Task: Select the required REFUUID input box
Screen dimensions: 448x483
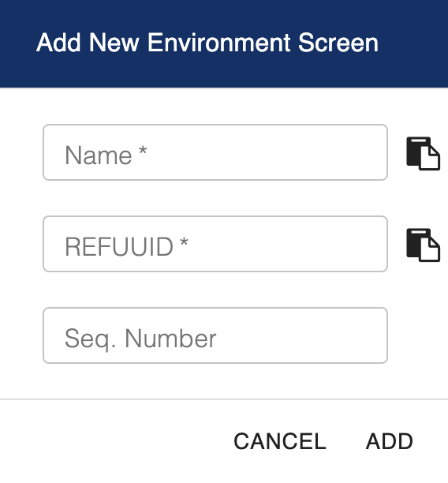Action: pyautogui.click(x=215, y=244)
